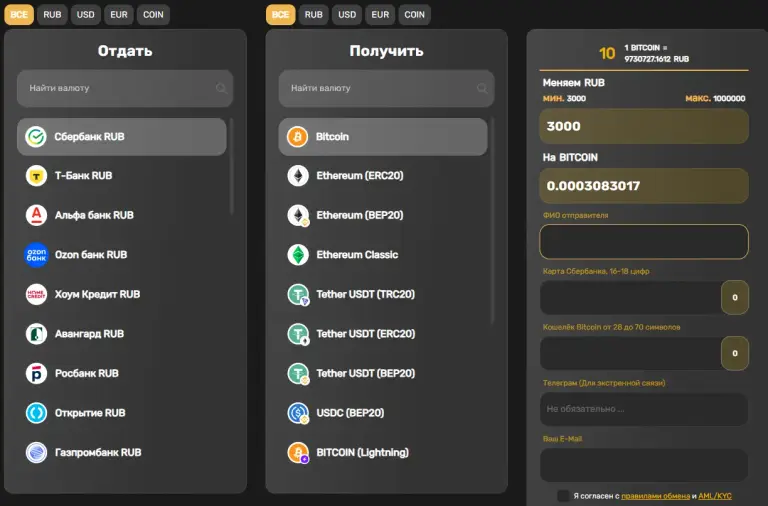The image size is (768, 506).
Task: Click the 'макс. 1000000' maximum amount label
Action: pos(715,98)
